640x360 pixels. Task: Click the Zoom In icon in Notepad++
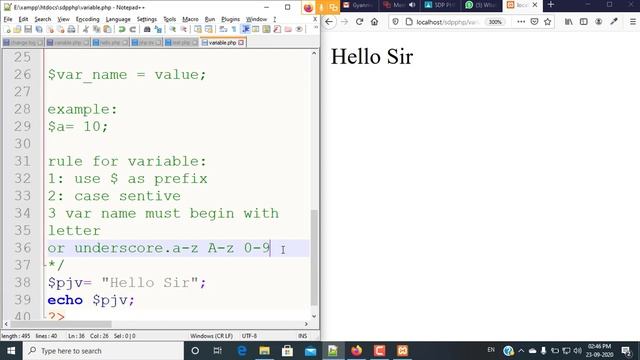coord(173,29)
